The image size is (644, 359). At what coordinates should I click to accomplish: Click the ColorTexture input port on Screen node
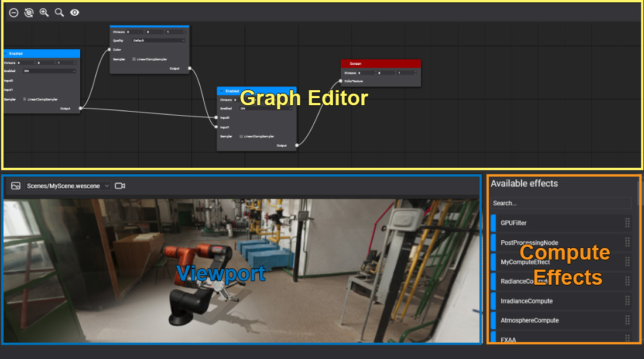coord(340,81)
